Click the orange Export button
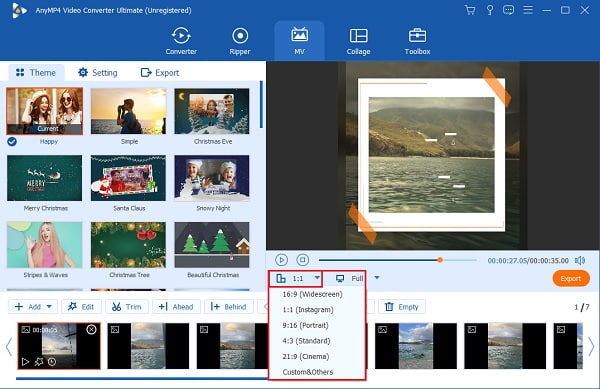600x389 pixels. [x=571, y=278]
